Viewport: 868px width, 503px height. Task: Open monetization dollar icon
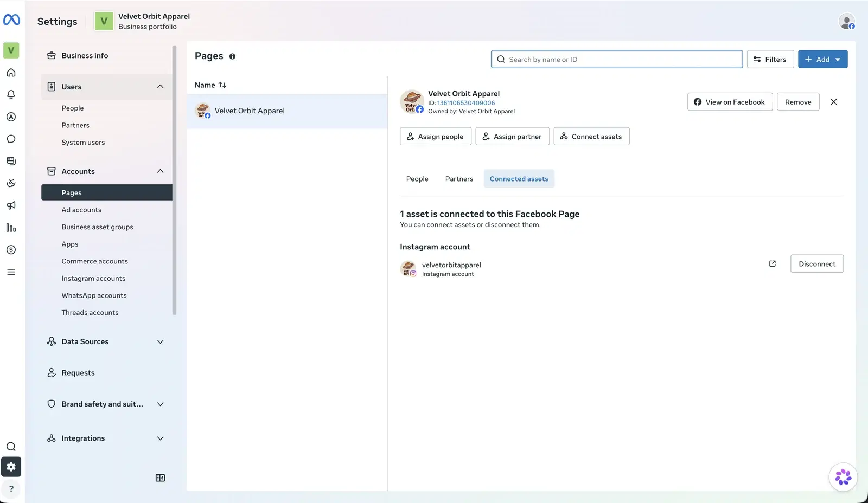pyautogui.click(x=11, y=250)
